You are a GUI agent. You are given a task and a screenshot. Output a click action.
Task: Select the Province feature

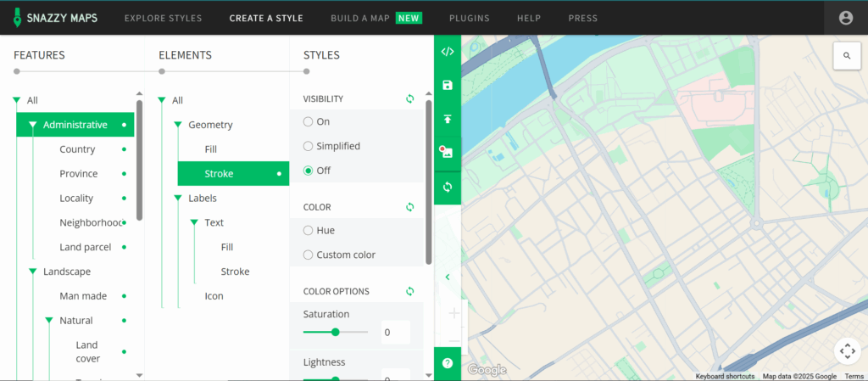pos(79,174)
